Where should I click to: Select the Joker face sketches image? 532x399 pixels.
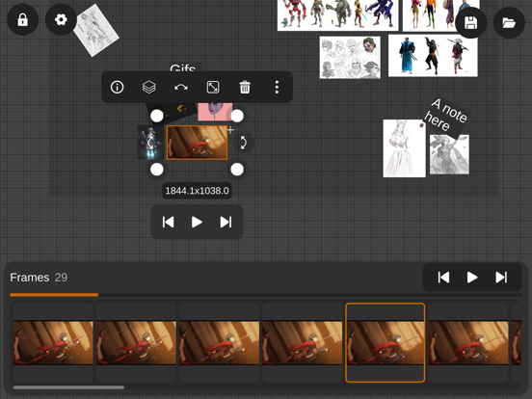click(x=350, y=57)
